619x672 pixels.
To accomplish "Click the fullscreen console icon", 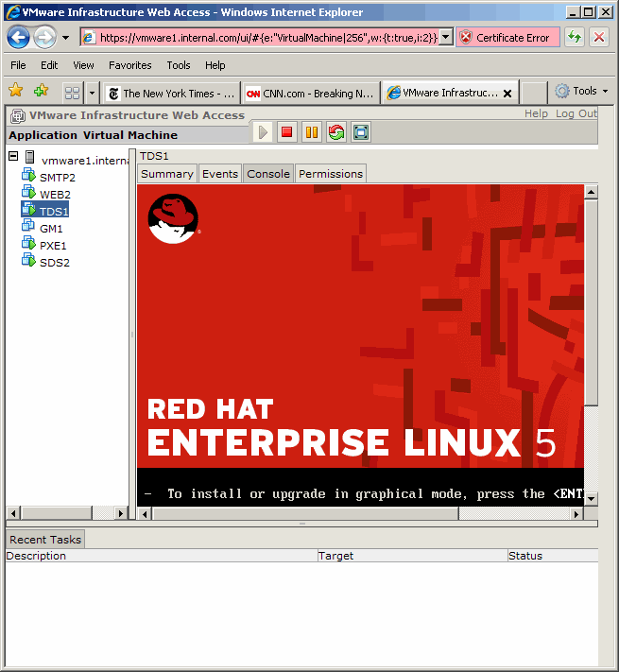I will (x=361, y=132).
